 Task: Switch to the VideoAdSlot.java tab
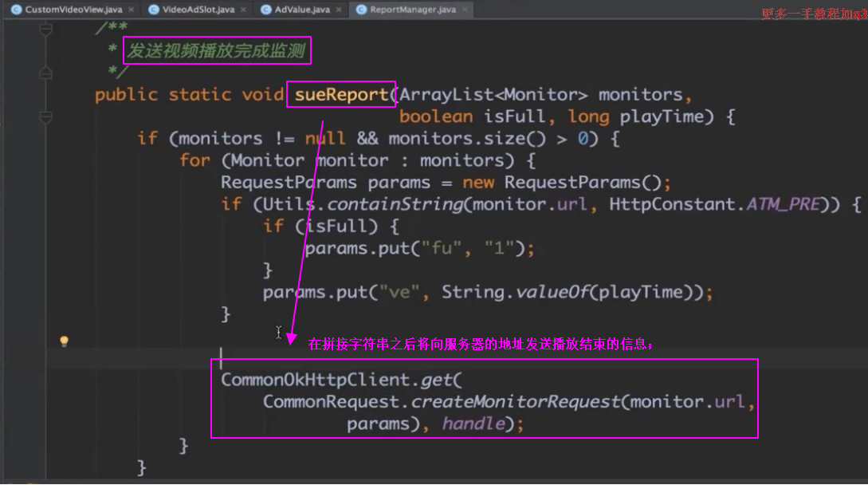[198, 10]
